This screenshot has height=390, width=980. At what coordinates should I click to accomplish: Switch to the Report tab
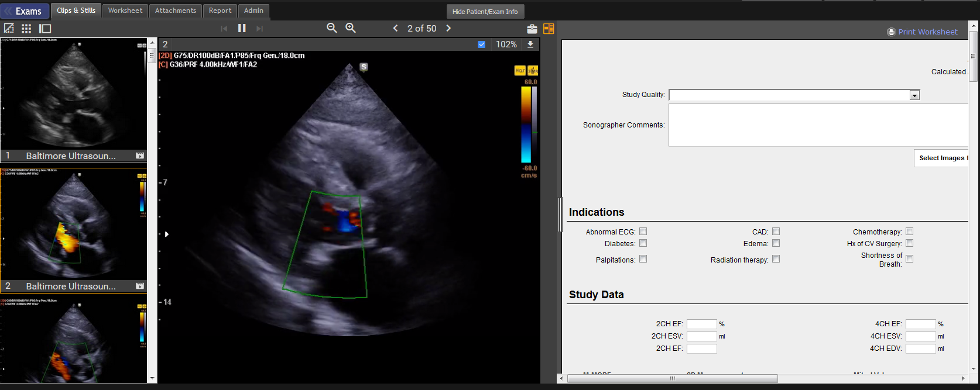[x=220, y=11]
